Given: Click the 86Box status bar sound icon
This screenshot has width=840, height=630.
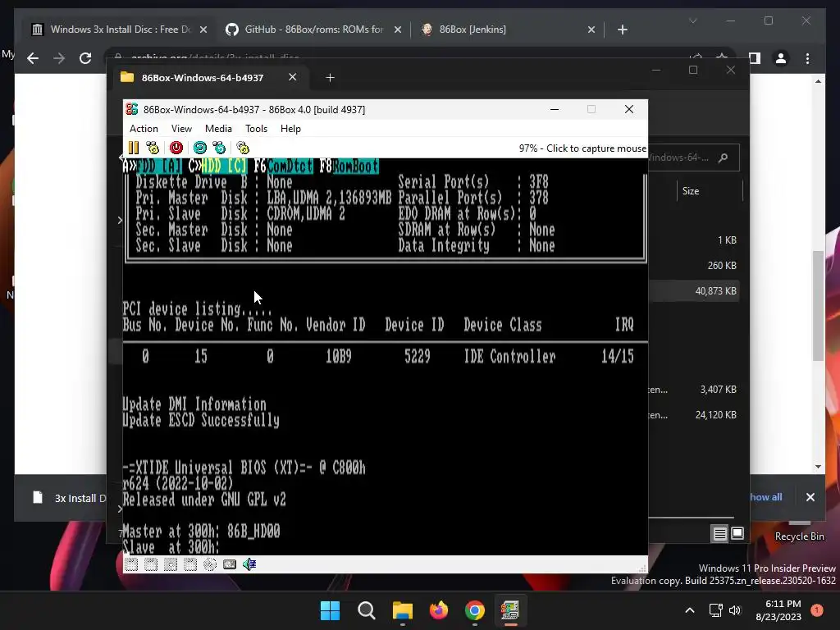Looking at the screenshot, I should pyautogui.click(x=249, y=564).
